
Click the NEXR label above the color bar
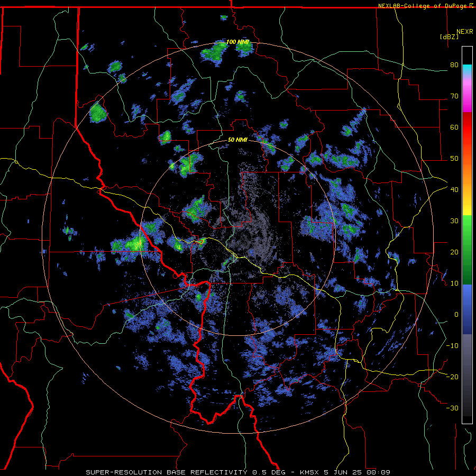[465, 32]
